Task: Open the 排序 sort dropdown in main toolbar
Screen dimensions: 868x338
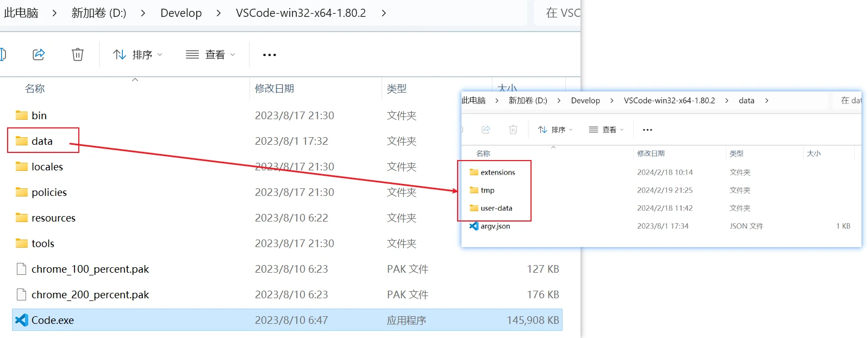Action: point(138,54)
